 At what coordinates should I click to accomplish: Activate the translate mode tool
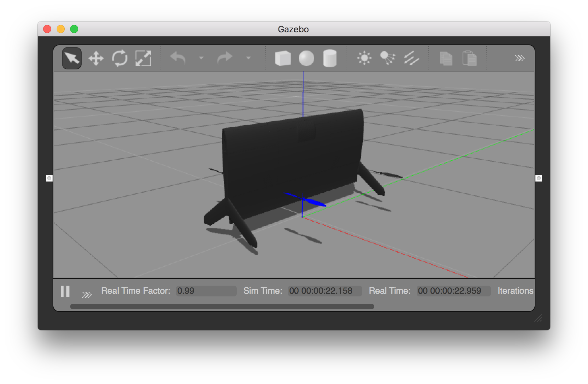tap(96, 58)
